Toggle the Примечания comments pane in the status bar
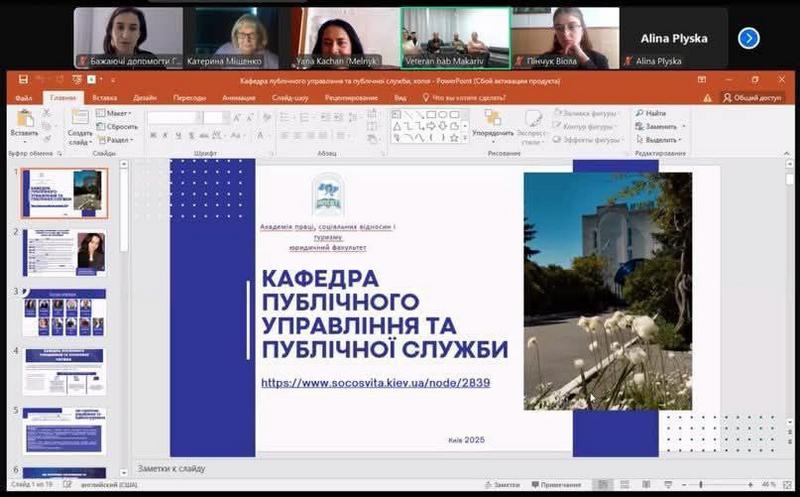 (x=556, y=484)
